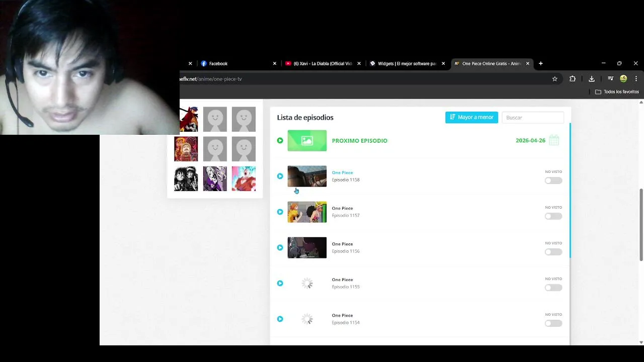
Task: Toggle No Visto switch for Episodio 1154
Action: (553, 323)
